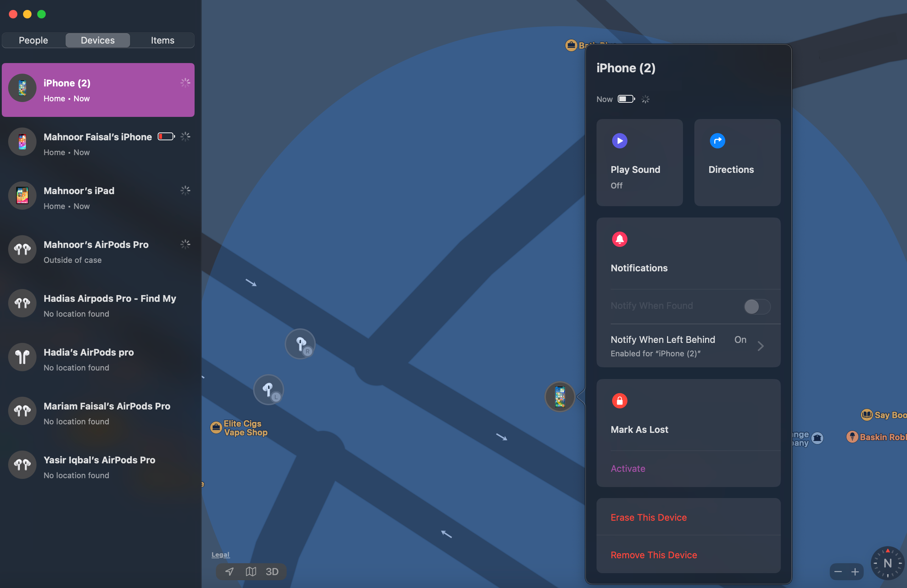The width and height of the screenshot is (907, 588).
Task: Click the Directions arrow icon
Action: point(717,141)
